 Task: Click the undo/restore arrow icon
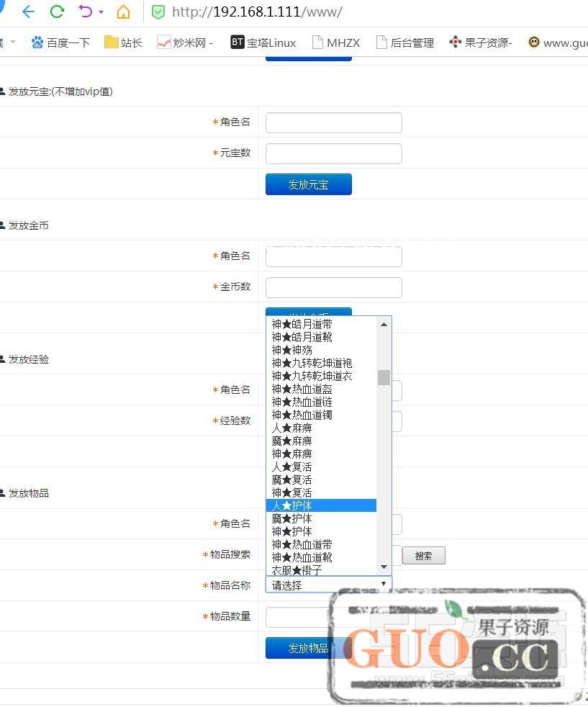coord(86,12)
